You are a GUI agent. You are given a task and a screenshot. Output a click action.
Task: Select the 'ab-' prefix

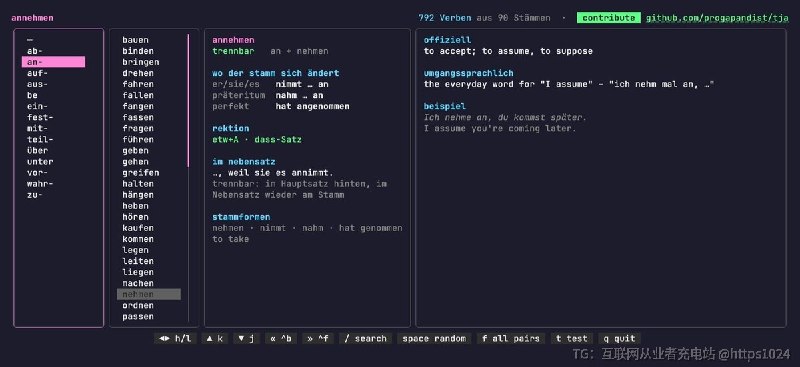35,51
